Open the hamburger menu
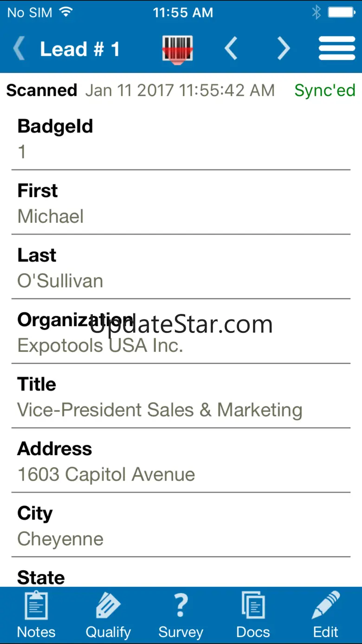This screenshot has width=362, height=644. tap(336, 49)
